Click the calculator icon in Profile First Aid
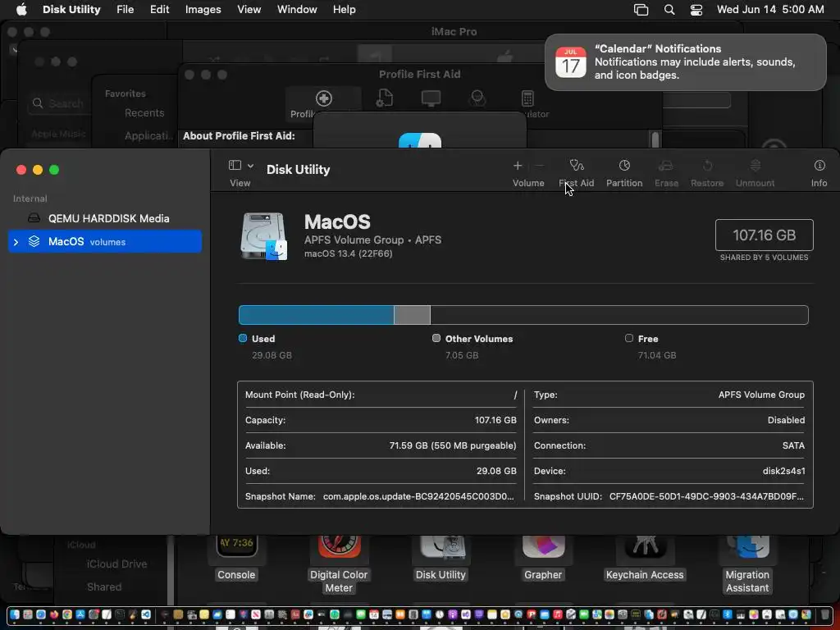This screenshot has height=630, width=840. [527, 98]
